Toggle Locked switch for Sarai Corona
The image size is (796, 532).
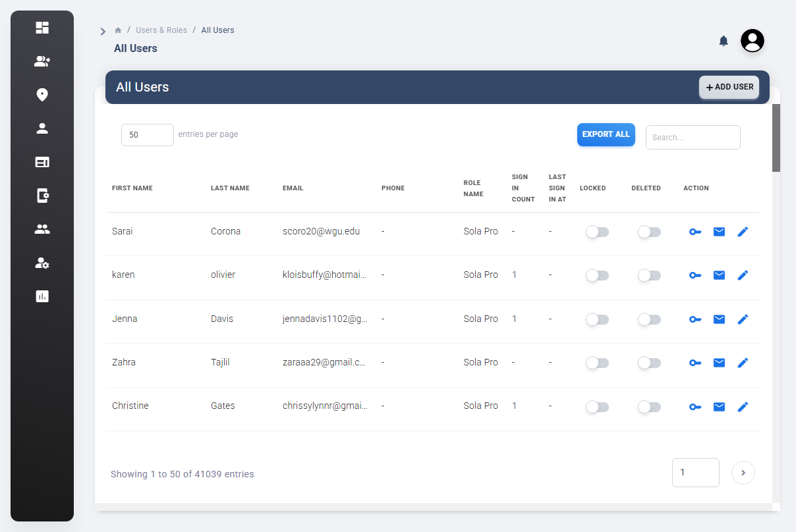[597, 232]
